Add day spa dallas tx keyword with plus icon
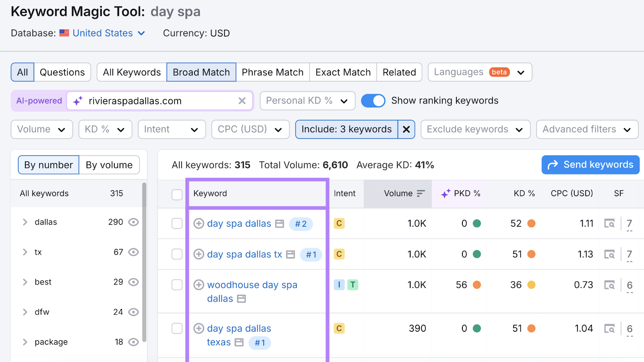The height and width of the screenshot is (362, 644). (198, 254)
